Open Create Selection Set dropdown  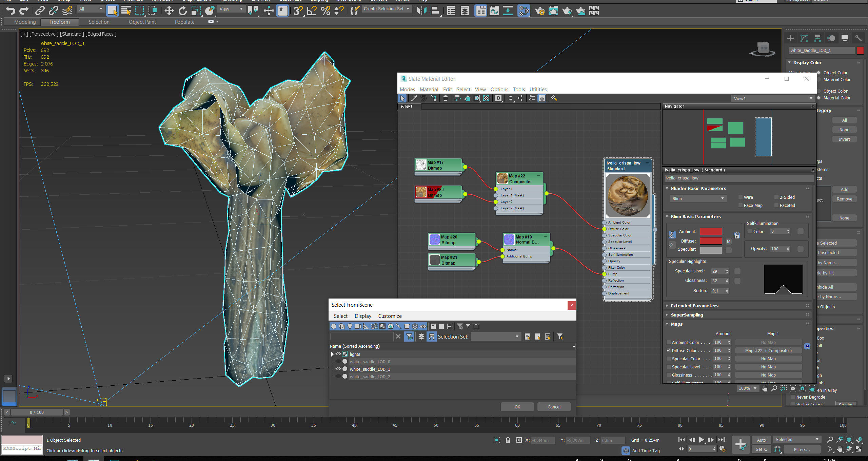(387, 9)
